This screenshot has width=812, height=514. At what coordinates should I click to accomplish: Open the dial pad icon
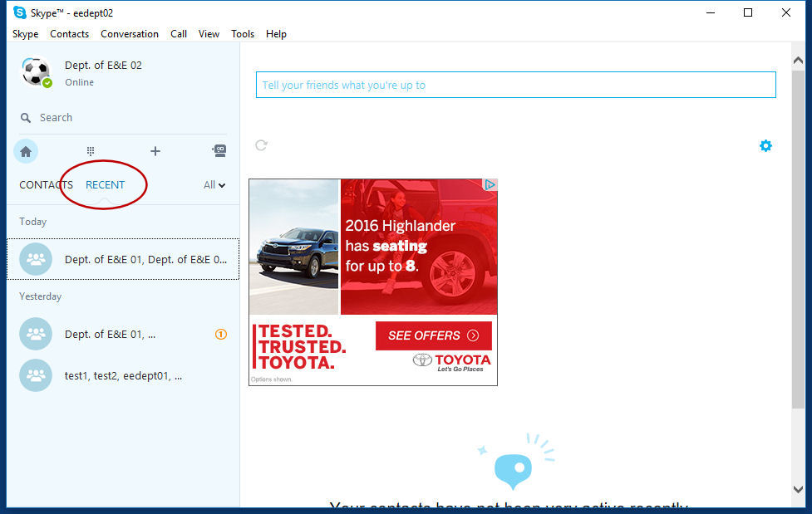click(x=91, y=151)
